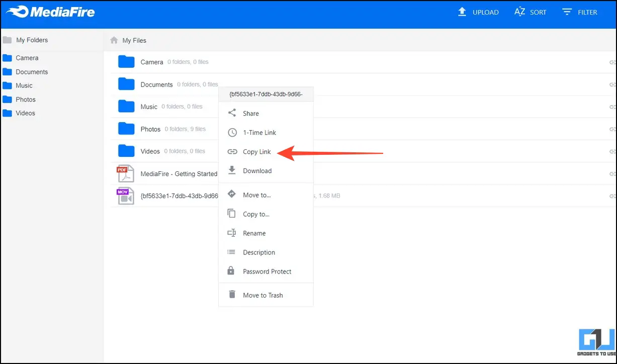617x364 pixels.
Task: Open the Music folder name in list
Action: pyautogui.click(x=149, y=107)
